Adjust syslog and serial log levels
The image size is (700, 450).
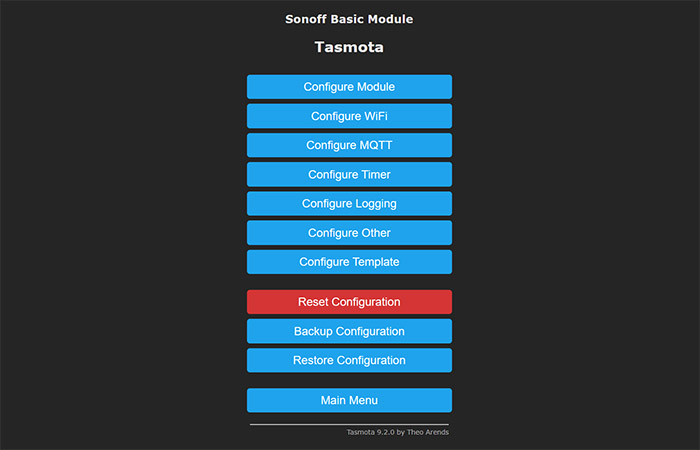349,204
